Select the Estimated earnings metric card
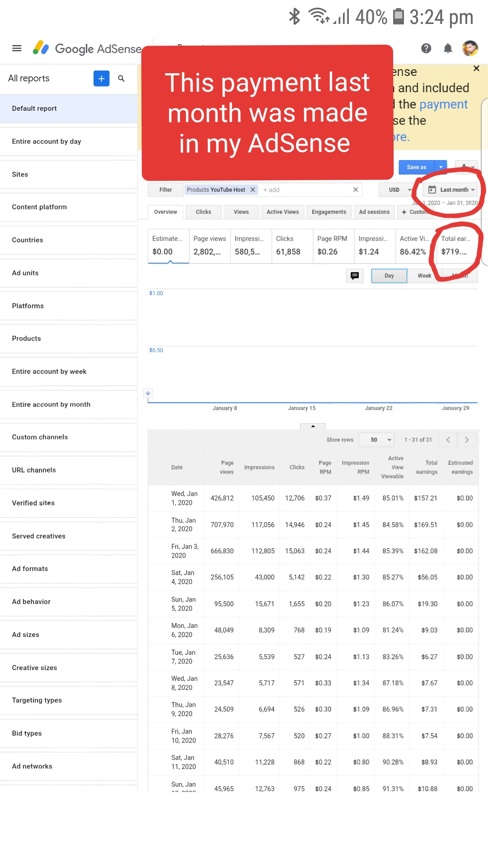The image size is (488, 868). (x=169, y=246)
